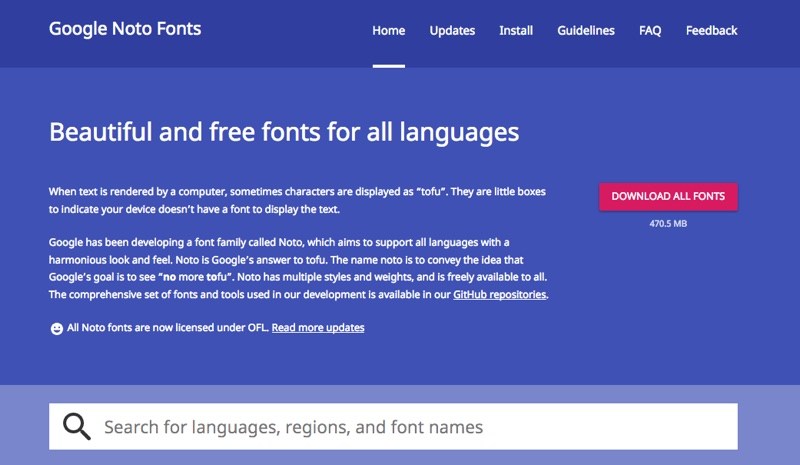Click the text 'All Noto fonts are now licensed under OFL.'
This screenshot has width=800, height=465.
[x=168, y=328]
